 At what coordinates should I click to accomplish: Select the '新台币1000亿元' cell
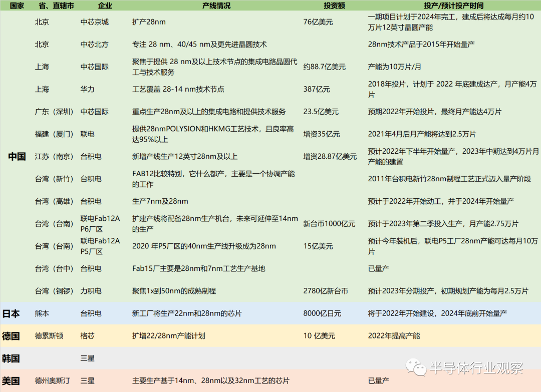(x=329, y=224)
